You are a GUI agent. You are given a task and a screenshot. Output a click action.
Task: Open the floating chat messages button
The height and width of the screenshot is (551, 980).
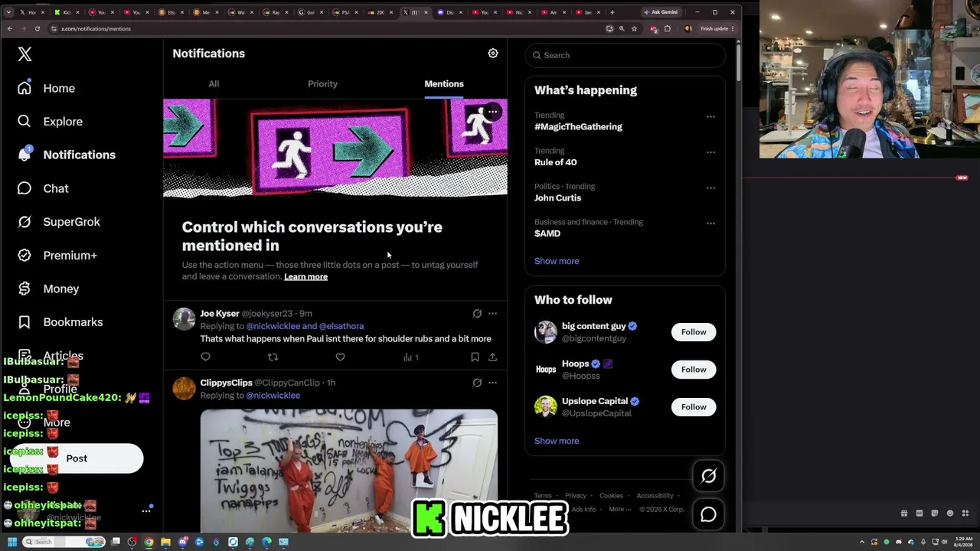(708, 515)
